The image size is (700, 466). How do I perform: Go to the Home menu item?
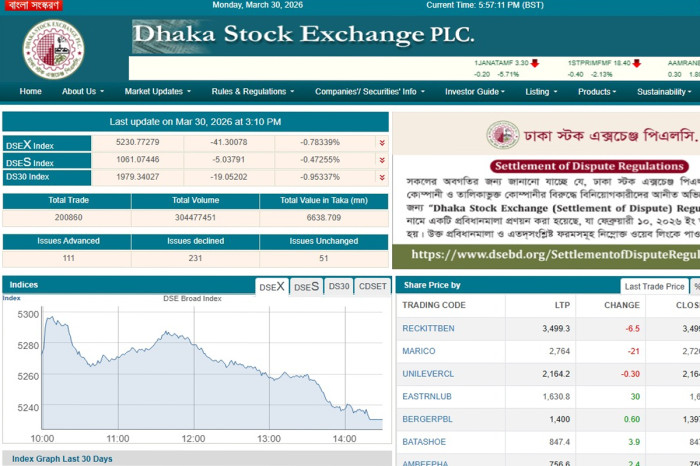31,92
